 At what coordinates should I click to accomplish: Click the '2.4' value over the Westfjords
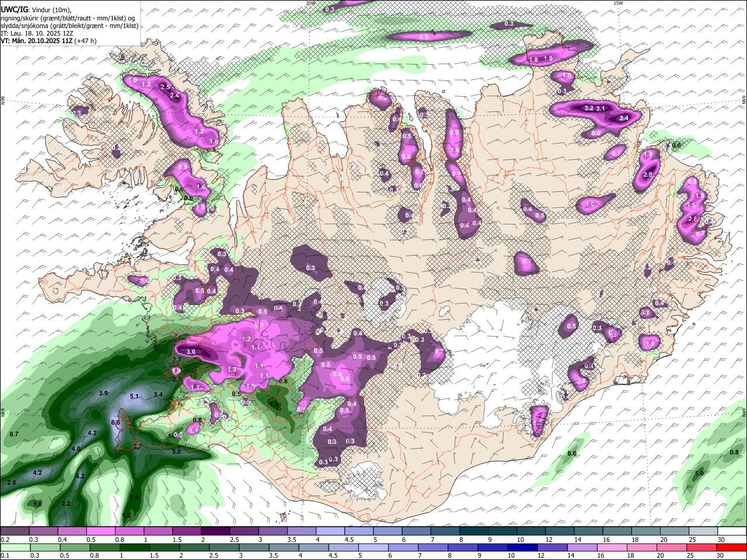pyautogui.click(x=174, y=96)
